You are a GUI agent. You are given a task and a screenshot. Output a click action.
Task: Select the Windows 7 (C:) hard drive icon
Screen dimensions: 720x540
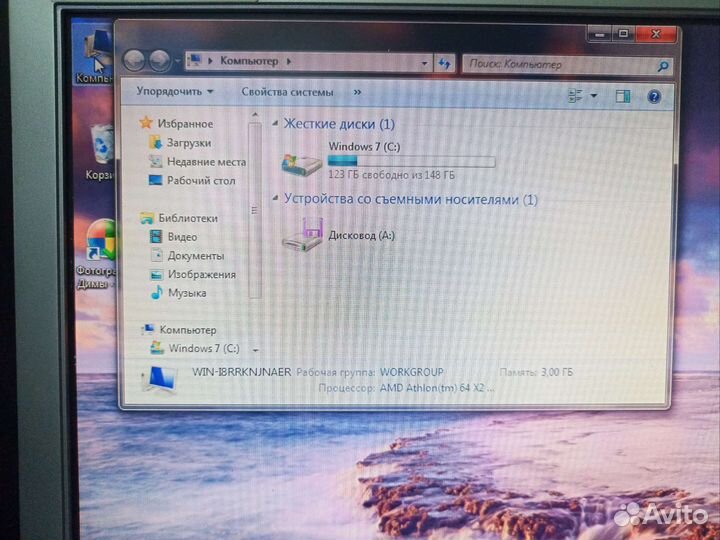(x=301, y=164)
